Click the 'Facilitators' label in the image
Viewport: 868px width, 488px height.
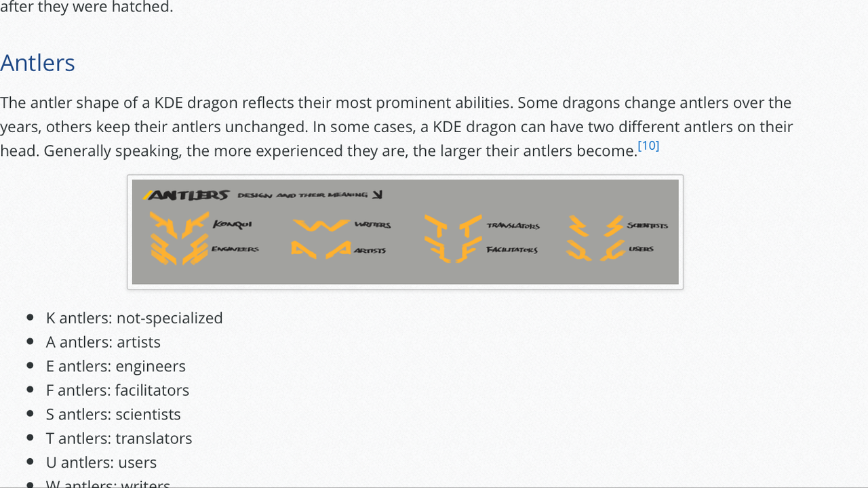pyautogui.click(x=512, y=250)
